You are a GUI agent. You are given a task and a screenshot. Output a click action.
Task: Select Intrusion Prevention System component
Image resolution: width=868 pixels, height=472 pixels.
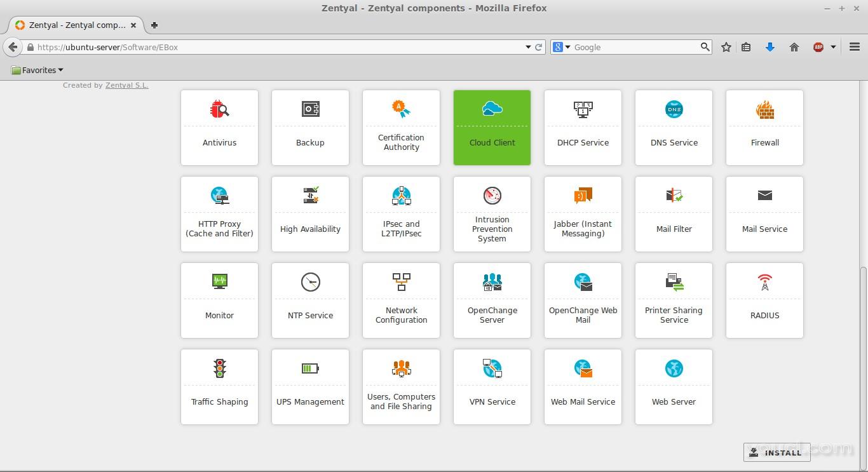pos(492,214)
